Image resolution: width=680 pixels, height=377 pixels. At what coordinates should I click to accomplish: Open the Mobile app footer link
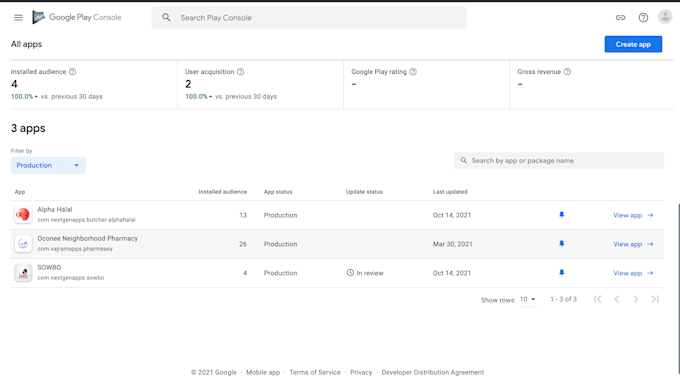tap(263, 372)
